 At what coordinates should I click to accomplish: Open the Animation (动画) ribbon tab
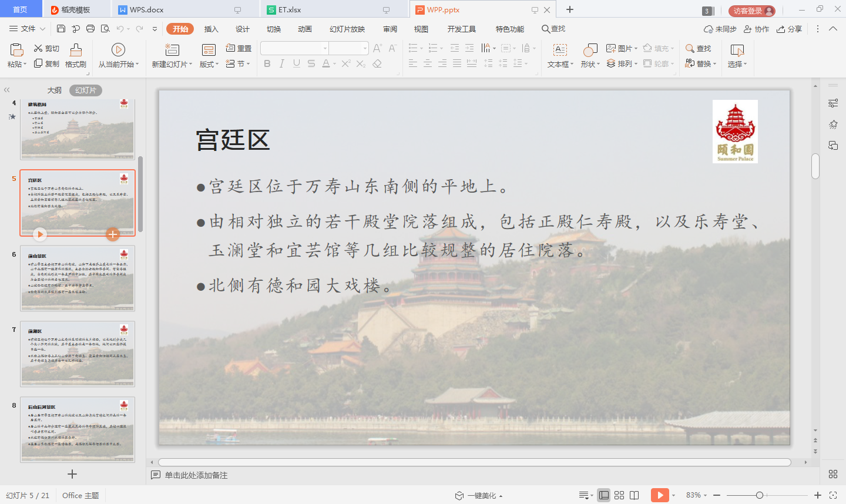click(x=304, y=29)
